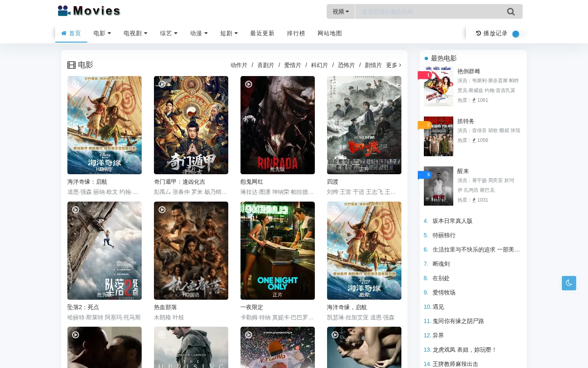
Task: Click the play icon on 奇门遁甲 poster
Action: click(162, 84)
